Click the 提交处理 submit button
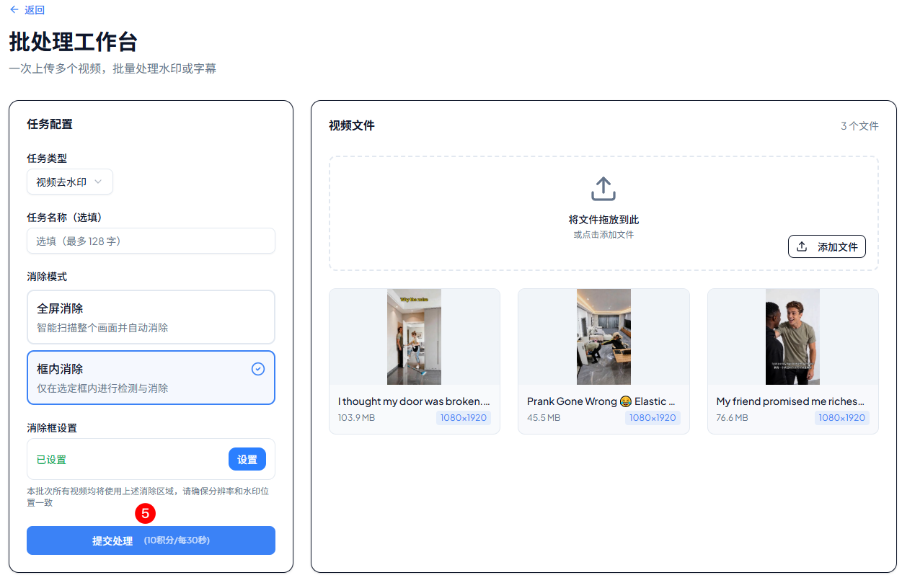The width and height of the screenshot is (902, 588). pos(151,540)
